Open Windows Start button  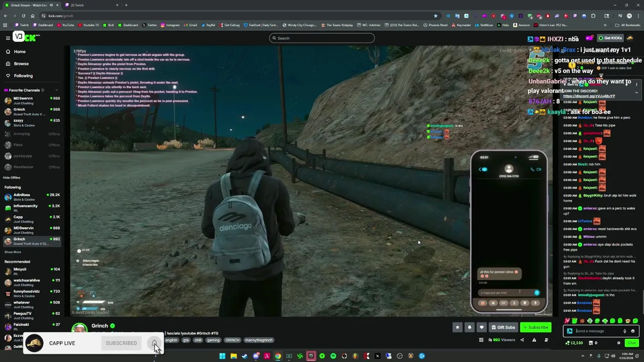pyautogui.click(x=222, y=356)
